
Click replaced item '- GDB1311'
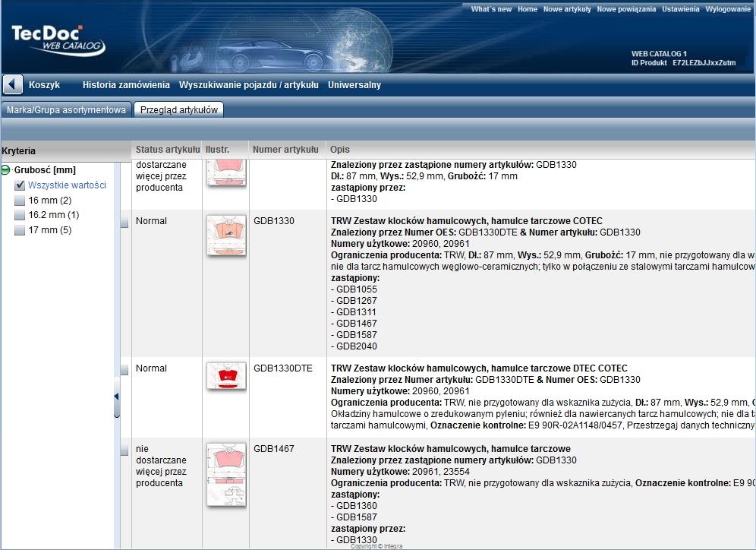click(354, 312)
